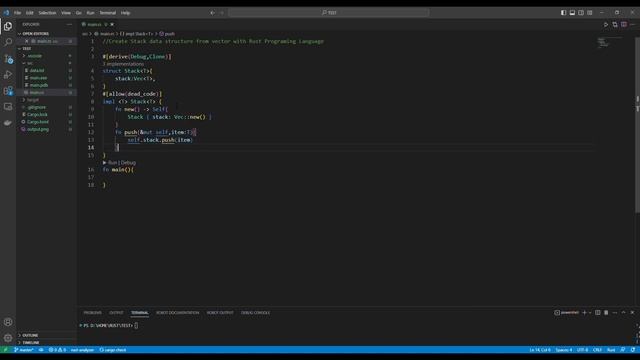
Task: Split the terminal pane
Action: tap(598, 313)
